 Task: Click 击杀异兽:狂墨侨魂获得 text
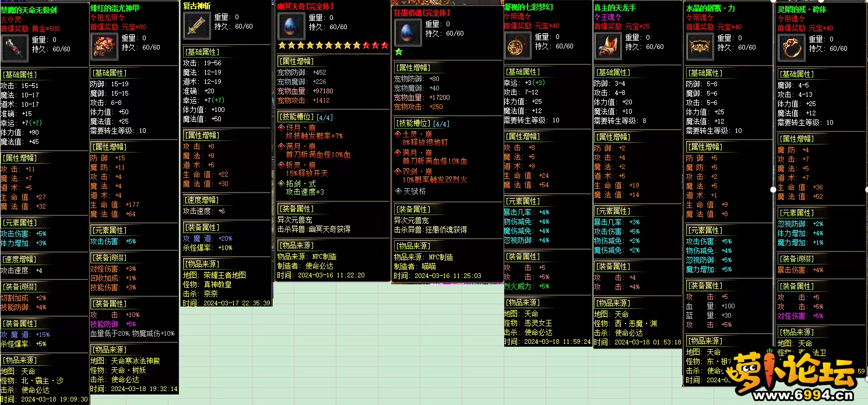point(431,230)
